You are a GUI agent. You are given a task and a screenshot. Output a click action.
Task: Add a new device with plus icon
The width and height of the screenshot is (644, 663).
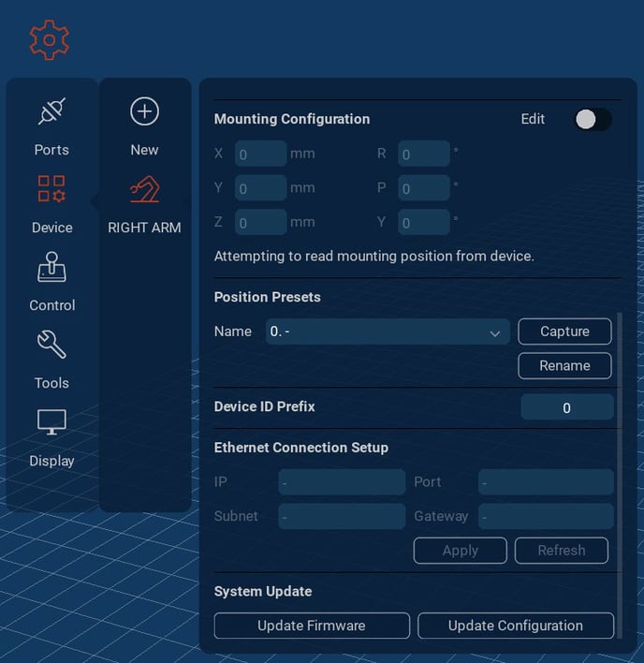pos(144,111)
